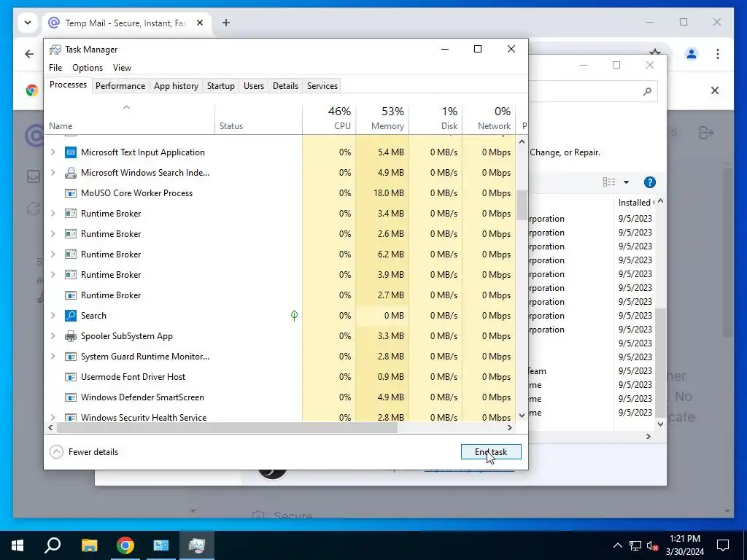This screenshot has height=560, width=747.
Task: Open the File menu
Action: 55,68
